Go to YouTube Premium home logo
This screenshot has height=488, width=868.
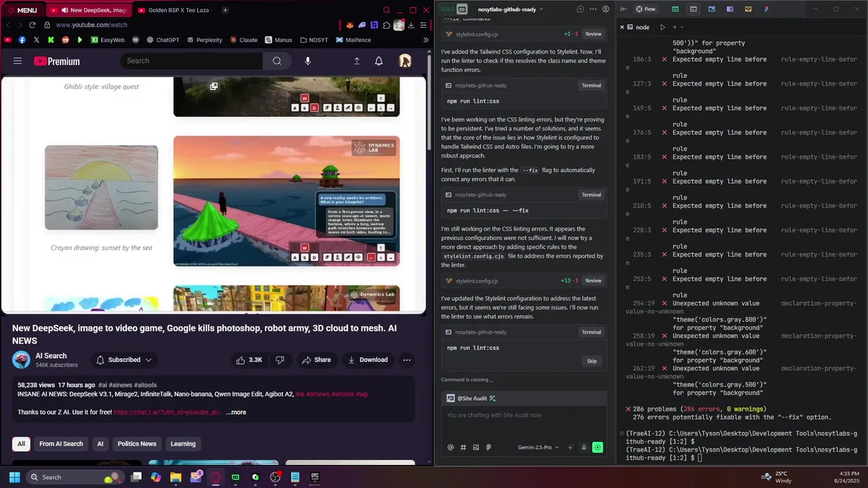click(x=57, y=61)
